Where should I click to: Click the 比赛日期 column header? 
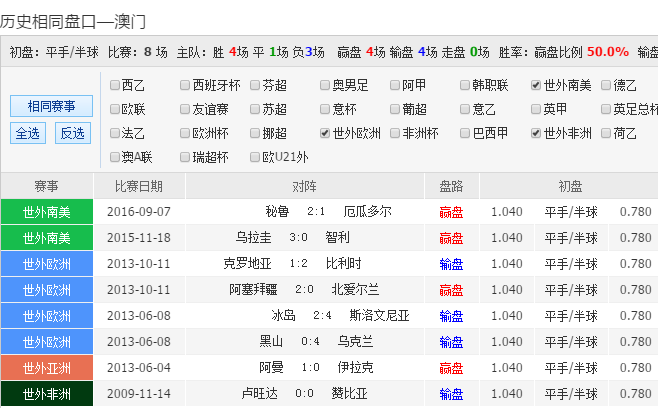click(x=139, y=186)
